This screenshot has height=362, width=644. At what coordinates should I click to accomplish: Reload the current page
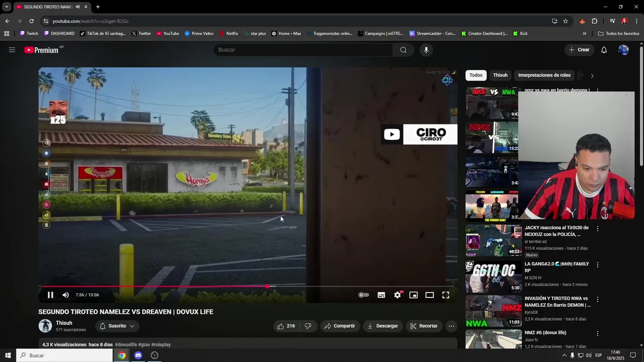[31, 21]
